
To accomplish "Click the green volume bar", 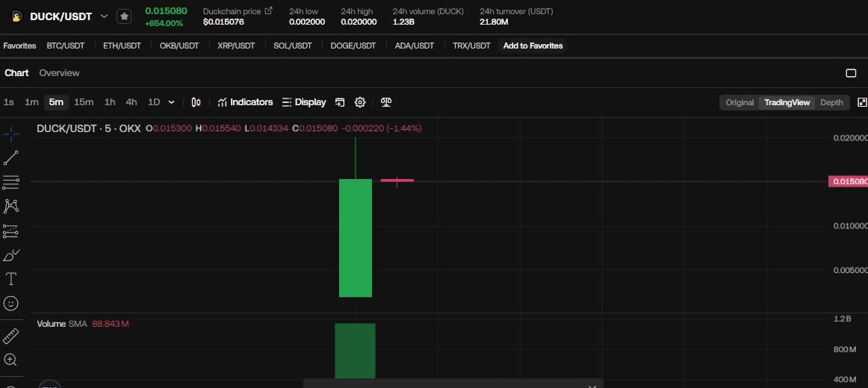I will [355, 351].
